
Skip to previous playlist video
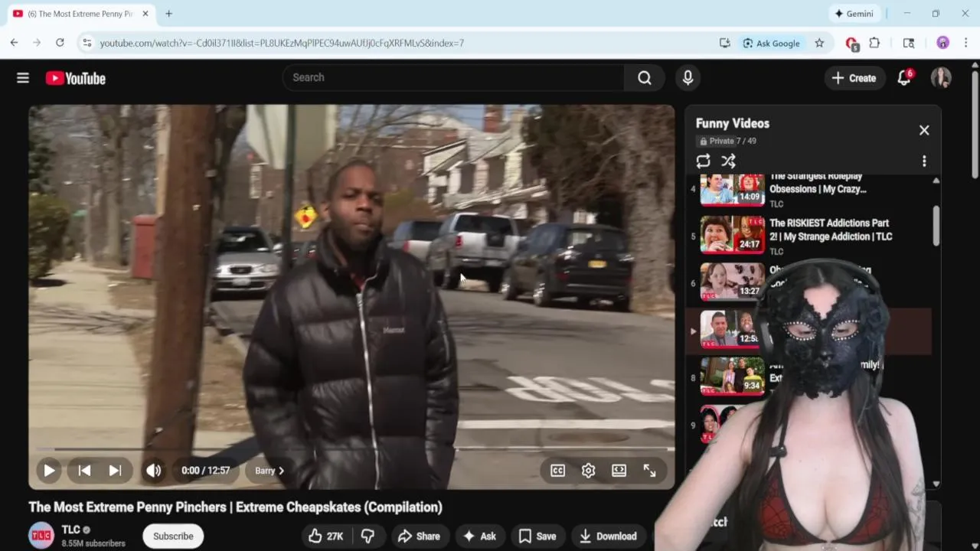(x=84, y=471)
